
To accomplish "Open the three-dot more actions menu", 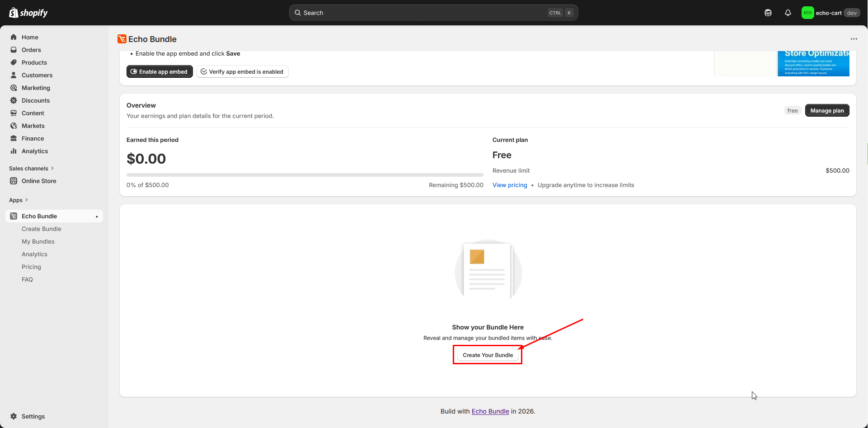I will point(854,39).
